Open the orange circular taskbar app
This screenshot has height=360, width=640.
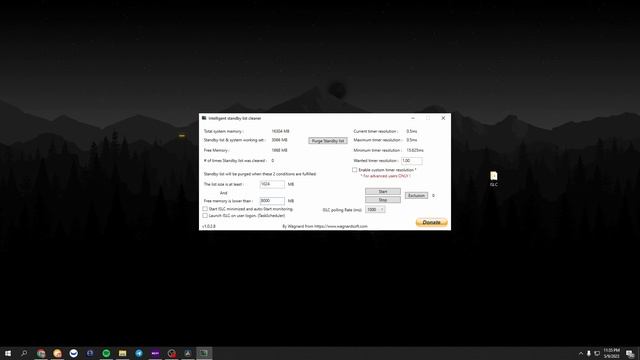pyautogui.click(x=57, y=353)
